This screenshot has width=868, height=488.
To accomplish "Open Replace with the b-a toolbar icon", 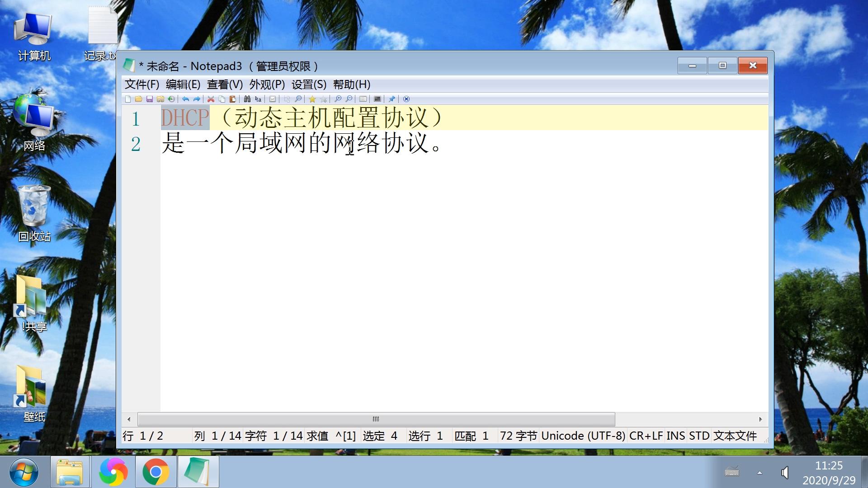I will click(258, 99).
